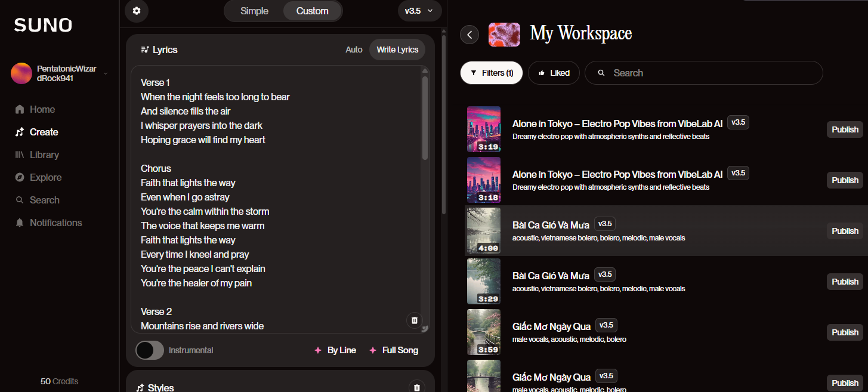The width and height of the screenshot is (868, 392).
Task: Click "Dreamy electro pop" description of 3:19 track
Action: coord(611,137)
